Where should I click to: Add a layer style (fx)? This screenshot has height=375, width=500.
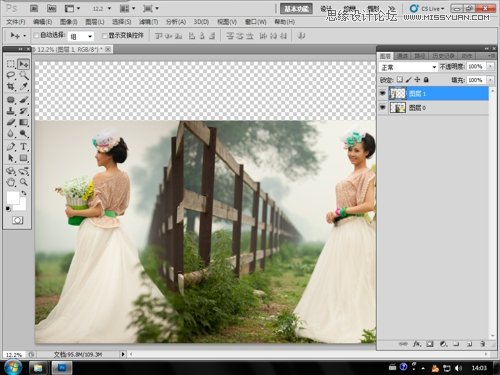click(x=417, y=344)
